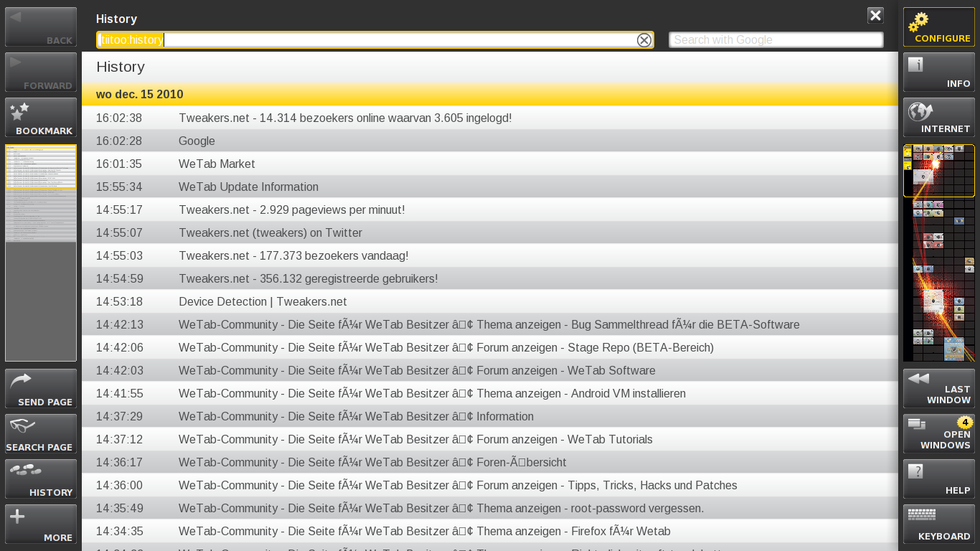Open the WeTab Market history entry
The height and width of the screenshot is (551, 980).
click(490, 164)
